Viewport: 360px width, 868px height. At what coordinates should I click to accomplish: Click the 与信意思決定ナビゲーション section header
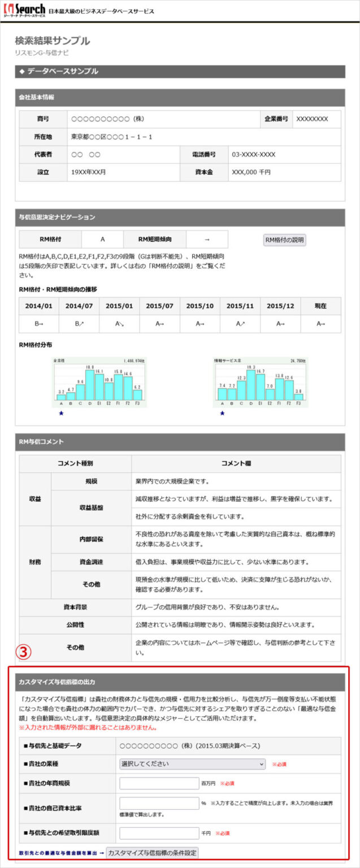[x=180, y=217]
